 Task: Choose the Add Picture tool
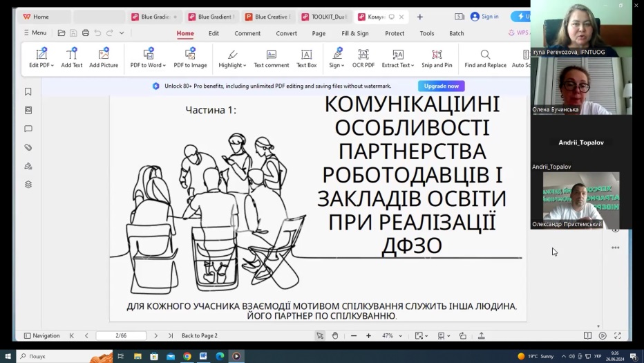point(104,57)
